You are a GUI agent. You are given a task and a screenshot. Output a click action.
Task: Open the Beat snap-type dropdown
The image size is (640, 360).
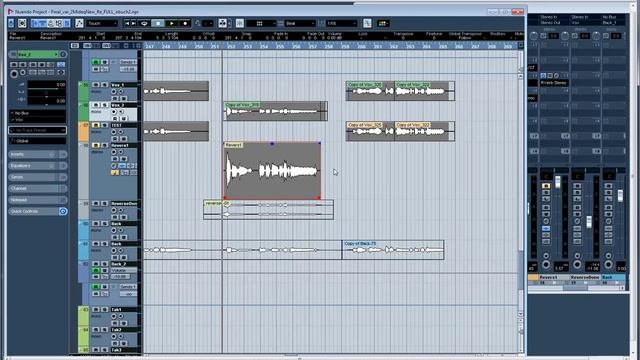coord(300,24)
